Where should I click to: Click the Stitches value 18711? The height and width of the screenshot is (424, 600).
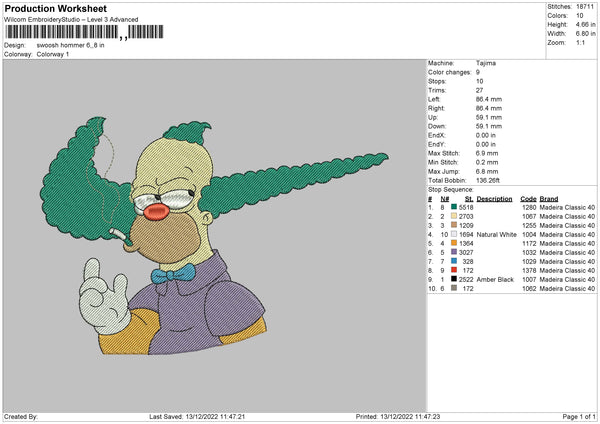pyautogui.click(x=585, y=7)
